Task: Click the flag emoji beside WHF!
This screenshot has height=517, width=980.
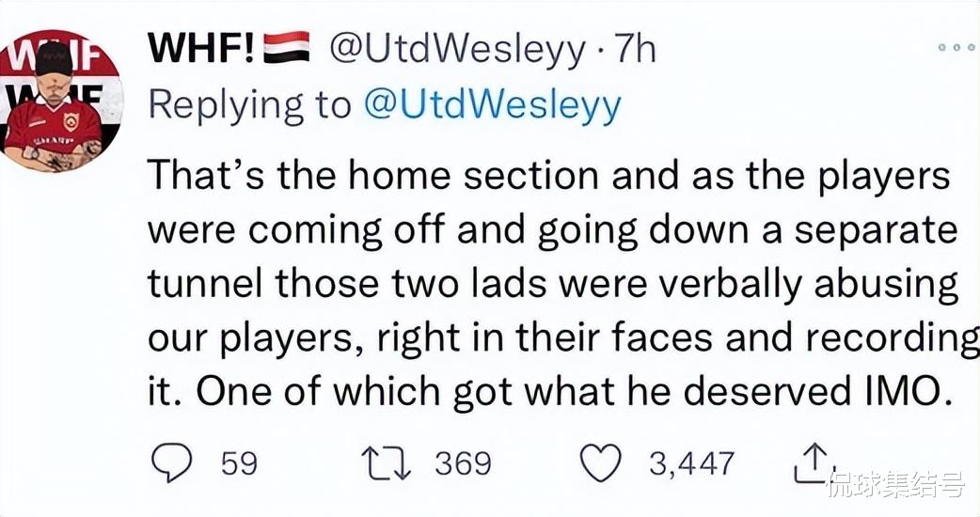Action: pyautogui.click(x=287, y=47)
